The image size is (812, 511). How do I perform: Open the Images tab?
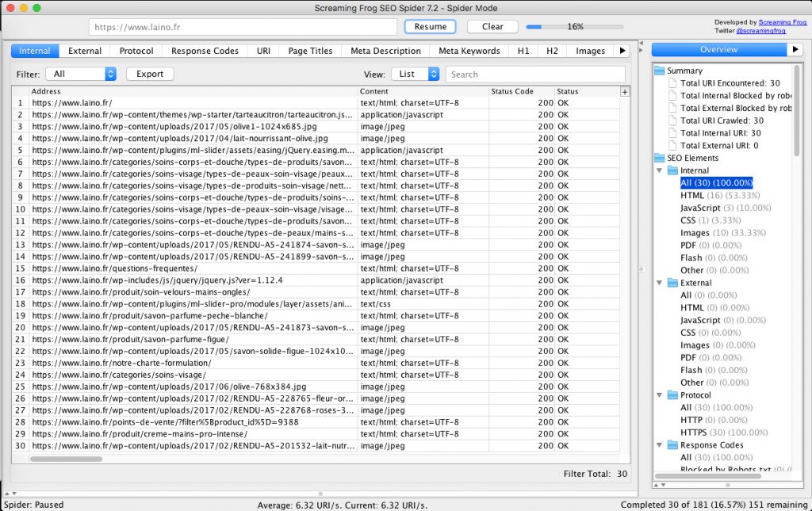[x=590, y=51]
